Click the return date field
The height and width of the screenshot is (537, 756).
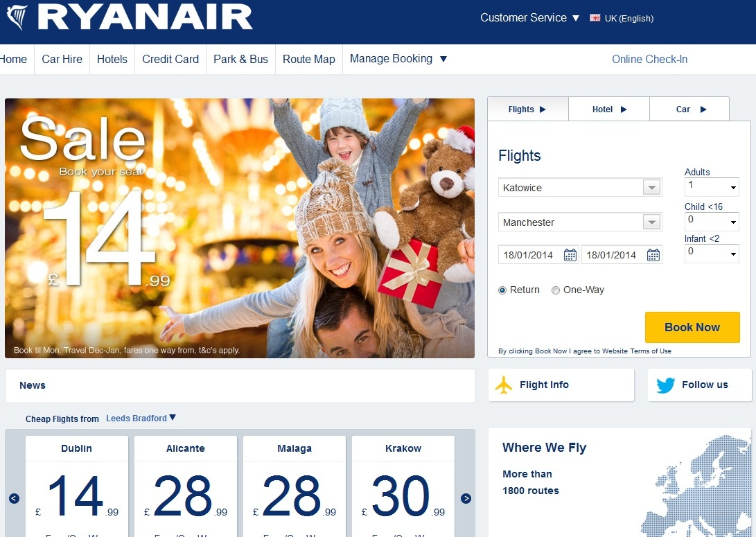pos(622,255)
